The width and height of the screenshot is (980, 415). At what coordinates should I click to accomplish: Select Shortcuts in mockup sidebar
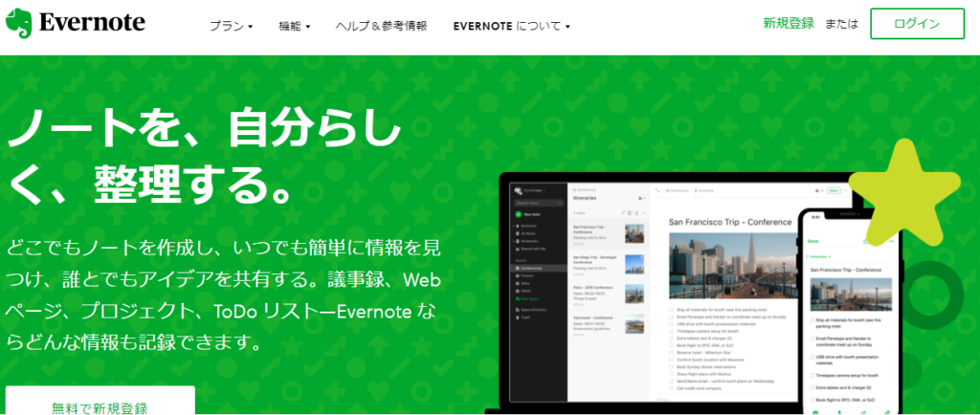(526, 226)
